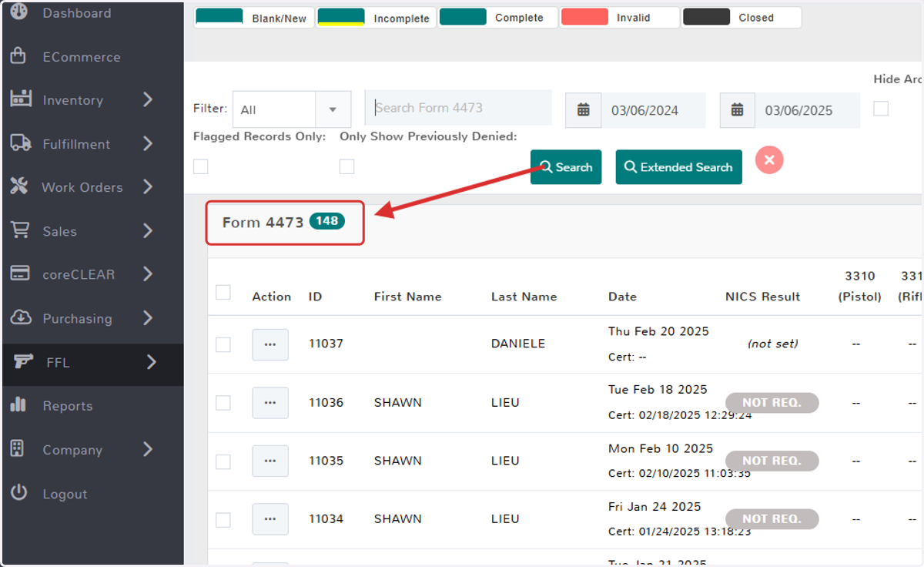Image resolution: width=924 pixels, height=567 pixels.
Task: Click the Work Orders tools icon
Action: [x=18, y=186]
